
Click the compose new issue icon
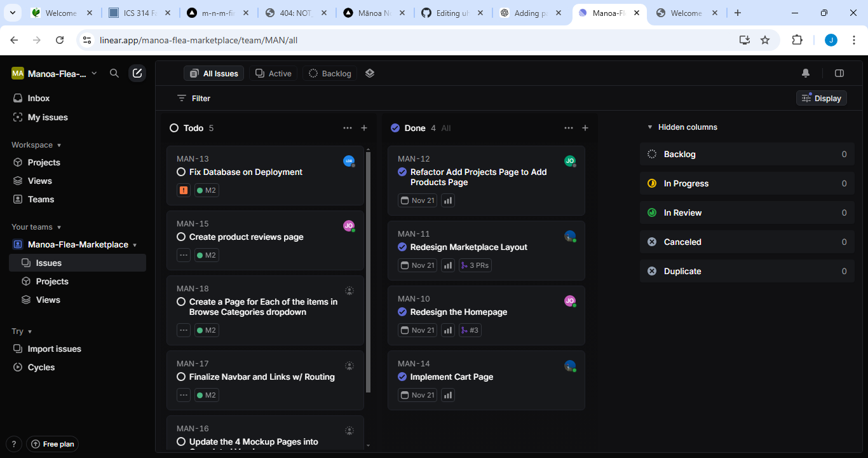coord(137,73)
